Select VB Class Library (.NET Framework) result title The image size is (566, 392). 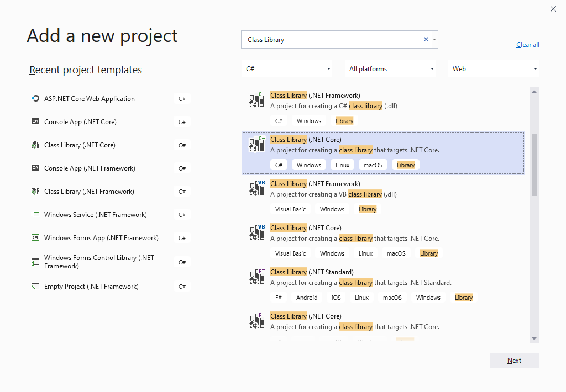click(315, 183)
